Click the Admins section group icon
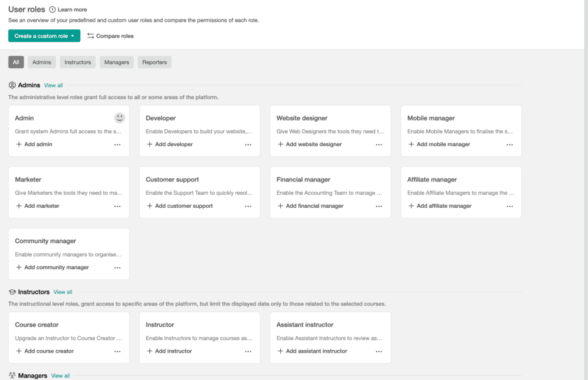Screen dimensions: 588x380 point(11,84)
